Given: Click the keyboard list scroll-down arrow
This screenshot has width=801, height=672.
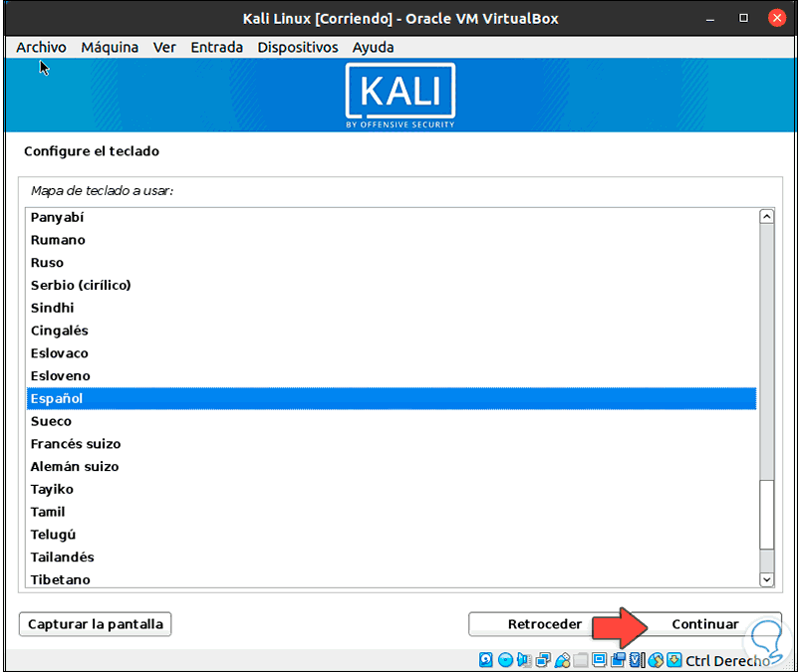Looking at the screenshot, I should [x=766, y=579].
